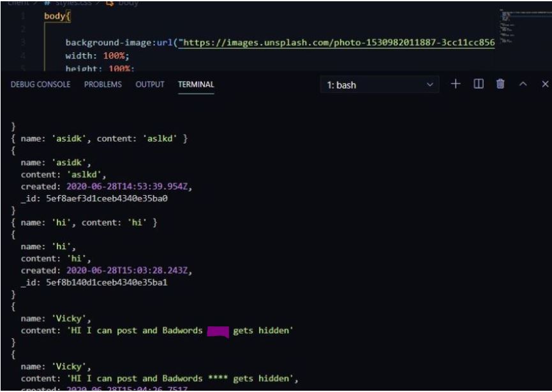The image size is (552, 392).
Task: Close the terminal panel
Action: click(546, 83)
